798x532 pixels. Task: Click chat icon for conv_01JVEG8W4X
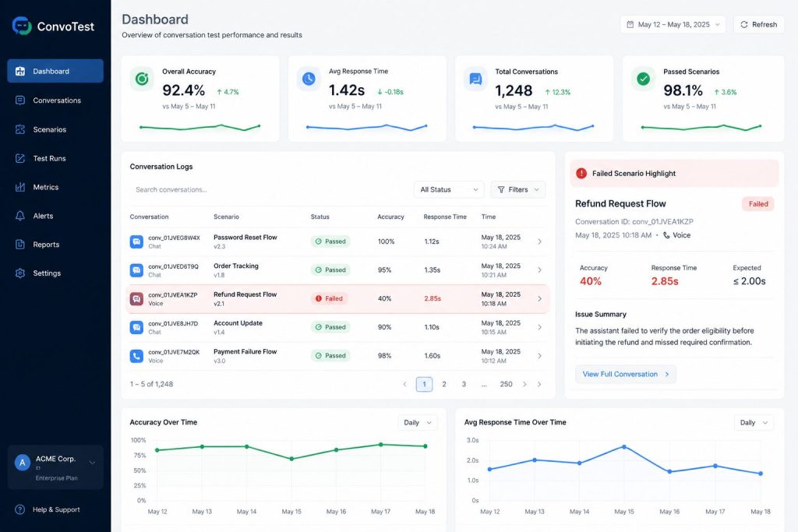pos(136,241)
